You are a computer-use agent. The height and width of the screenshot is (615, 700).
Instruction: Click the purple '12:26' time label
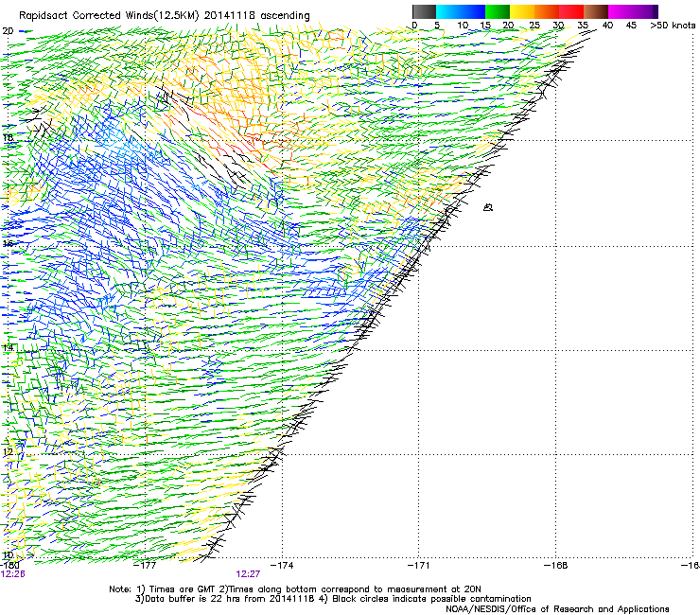(x=13, y=574)
